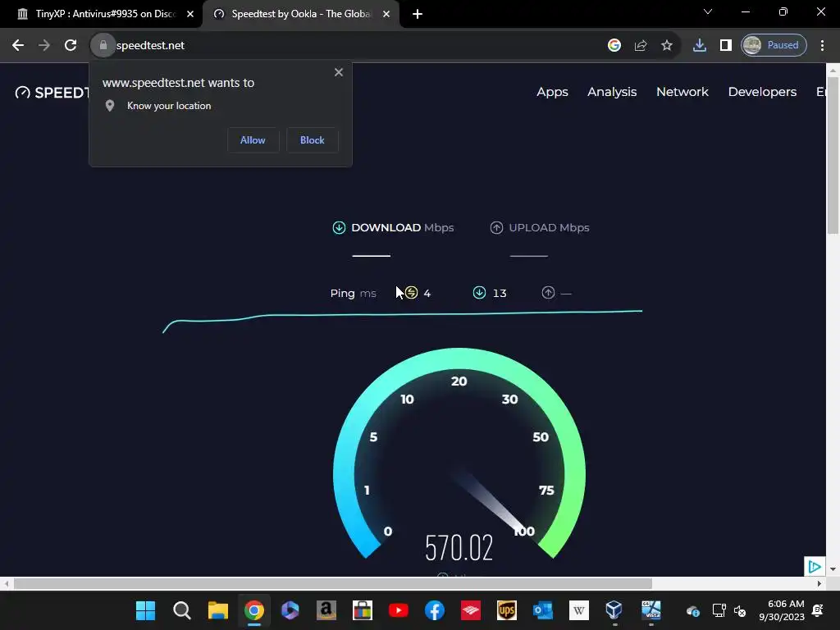
Task: Open VirtualBox from taskbar
Action: [x=614, y=610]
